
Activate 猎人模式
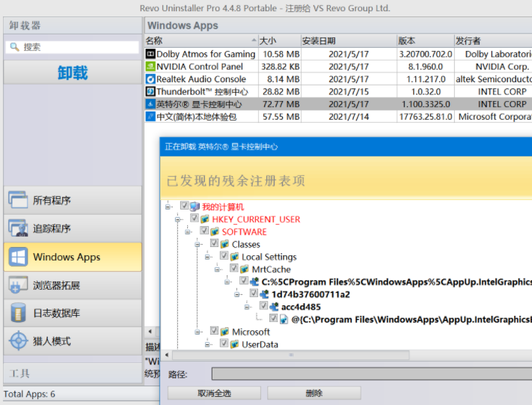[x=73, y=341]
